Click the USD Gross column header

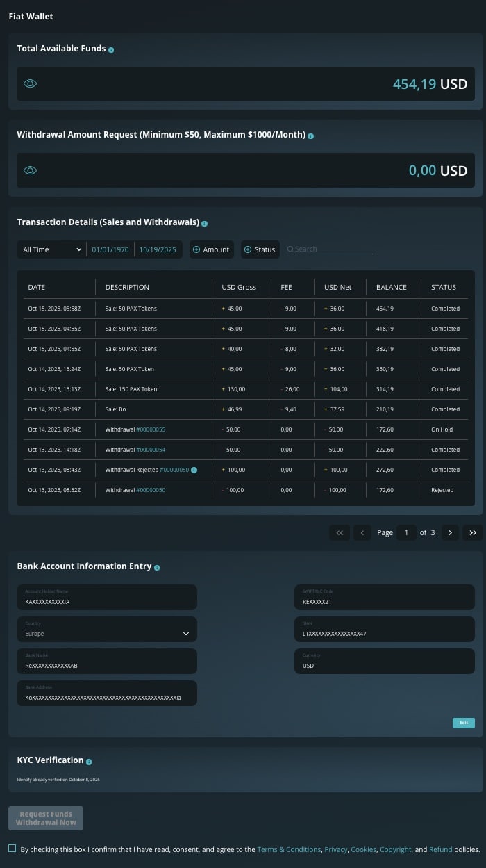tap(239, 287)
